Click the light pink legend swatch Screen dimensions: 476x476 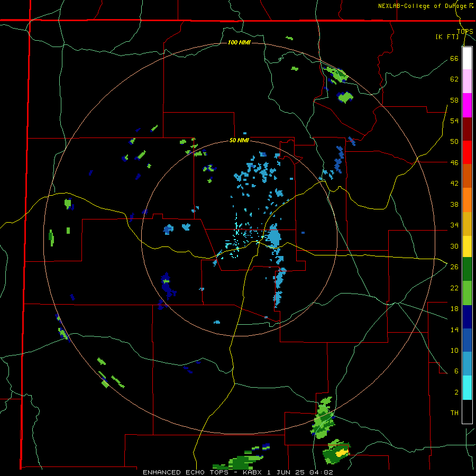[x=467, y=81]
